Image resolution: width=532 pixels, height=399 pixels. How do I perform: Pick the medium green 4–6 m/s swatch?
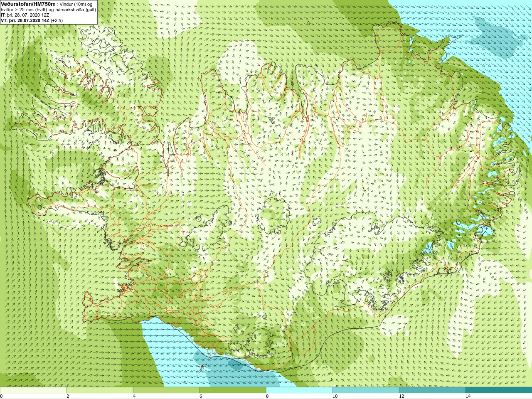(x=166, y=390)
